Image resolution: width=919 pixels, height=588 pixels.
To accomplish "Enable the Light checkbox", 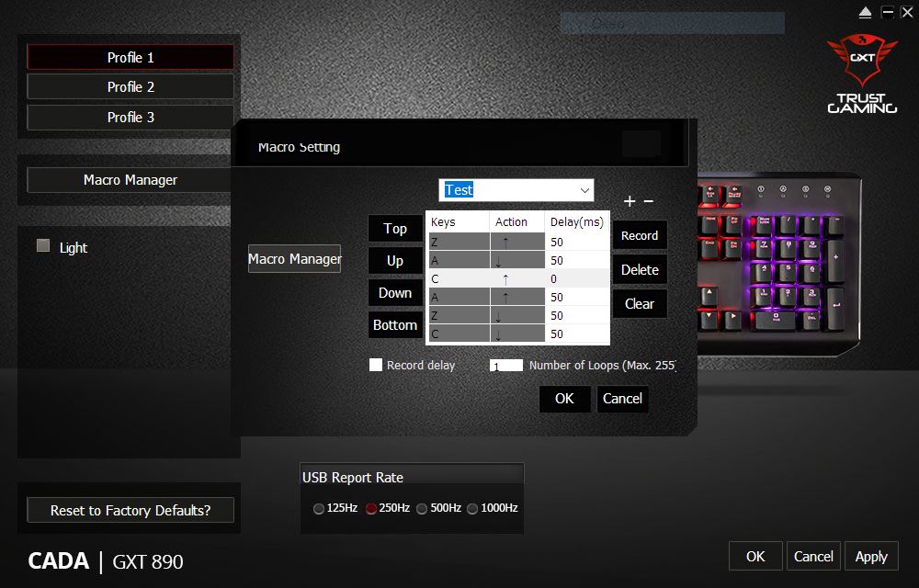I will [43, 245].
